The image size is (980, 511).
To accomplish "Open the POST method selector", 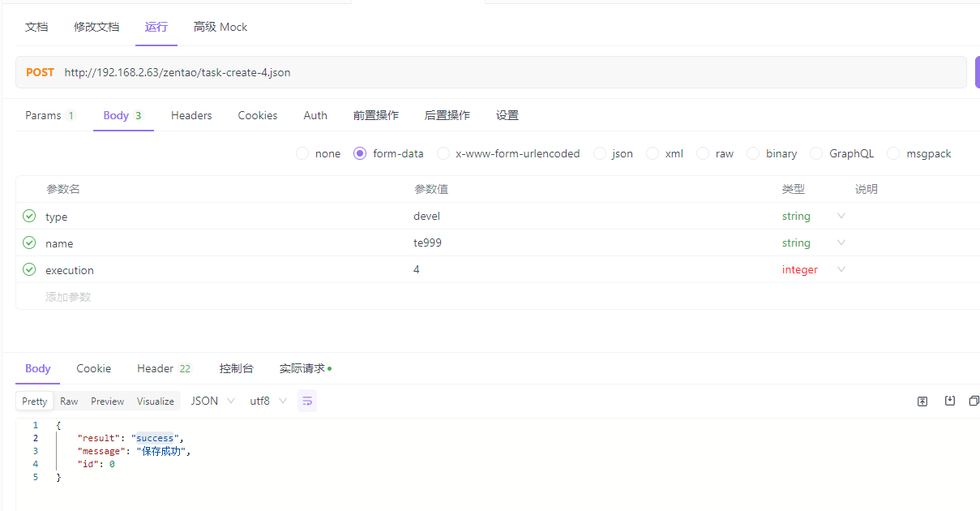I will point(40,72).
